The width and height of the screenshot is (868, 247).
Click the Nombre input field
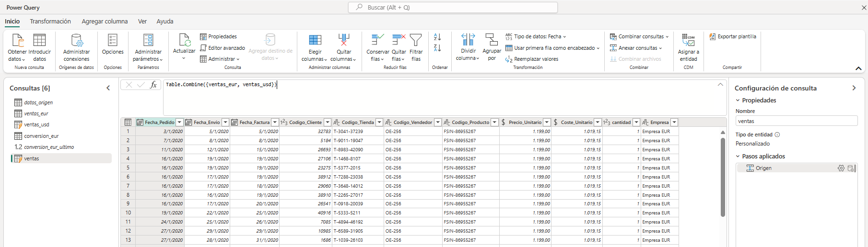796,121
